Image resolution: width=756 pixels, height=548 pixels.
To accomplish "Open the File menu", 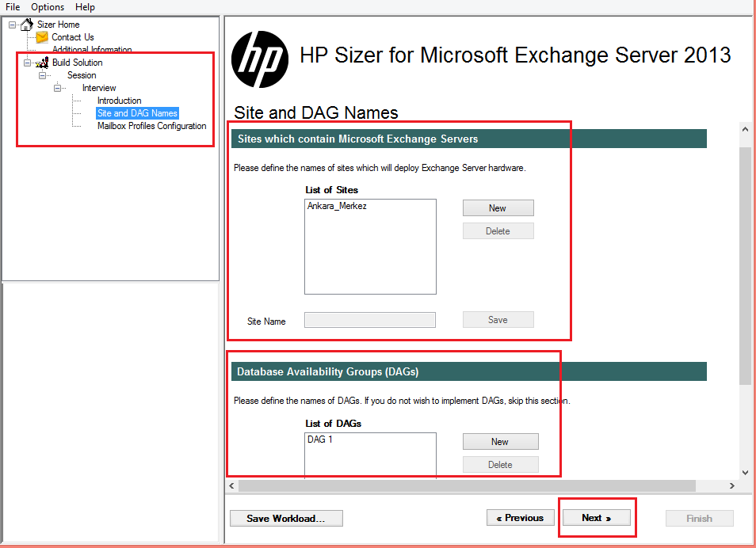I will point(13,7).
